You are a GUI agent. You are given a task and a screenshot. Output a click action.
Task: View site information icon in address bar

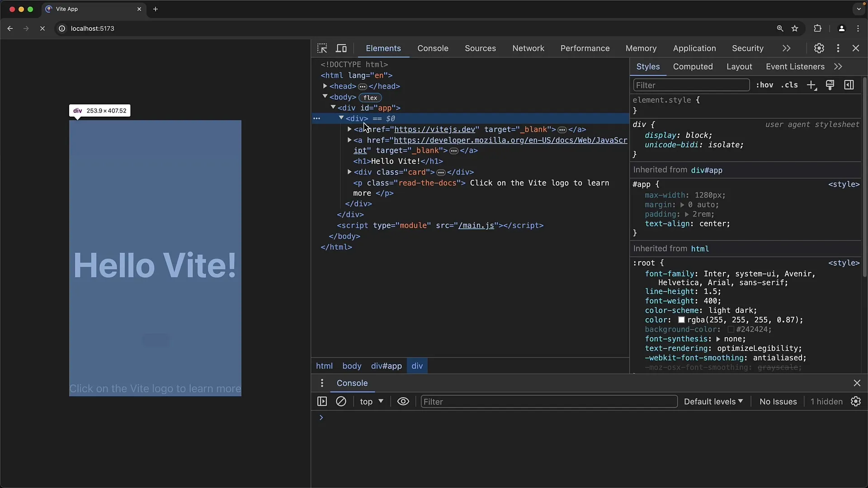[62, 28]
